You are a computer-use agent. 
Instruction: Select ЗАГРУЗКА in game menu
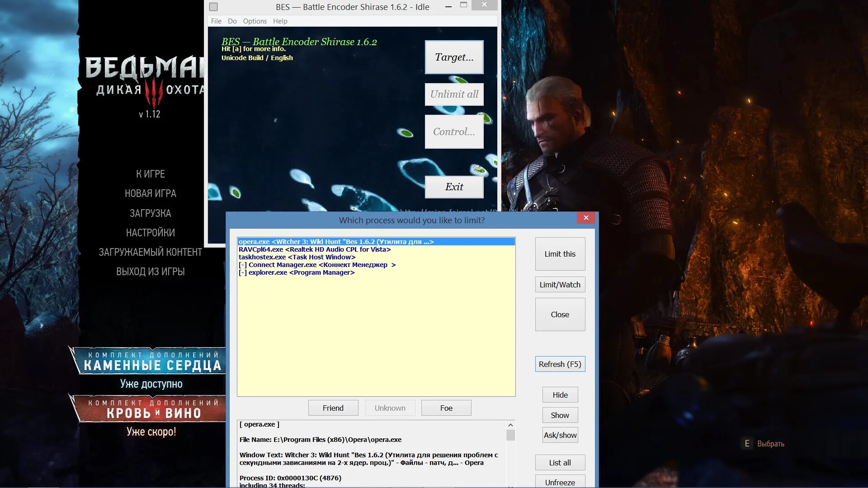click(x=151, y=213)
